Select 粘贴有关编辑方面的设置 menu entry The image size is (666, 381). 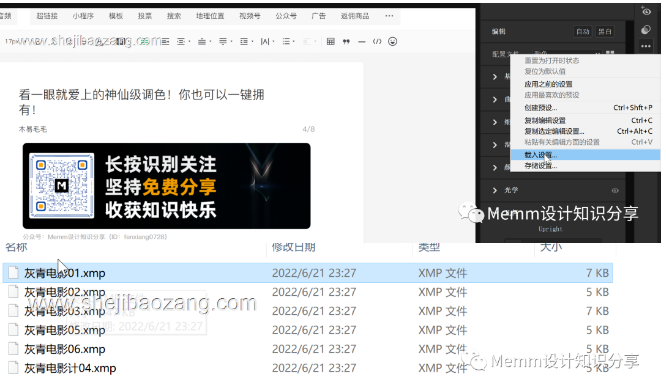tap(585, 142)
